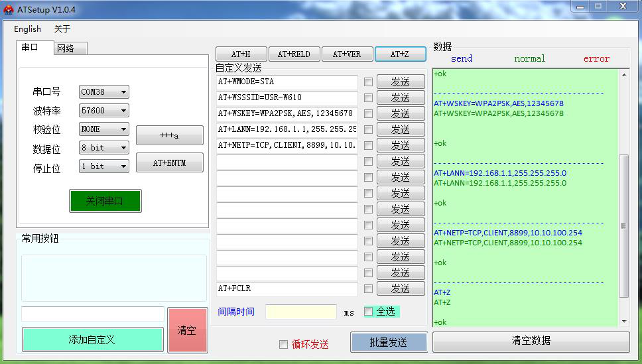
Task: Click 发送 next to AT+FCLR
Action: (401, 288)
